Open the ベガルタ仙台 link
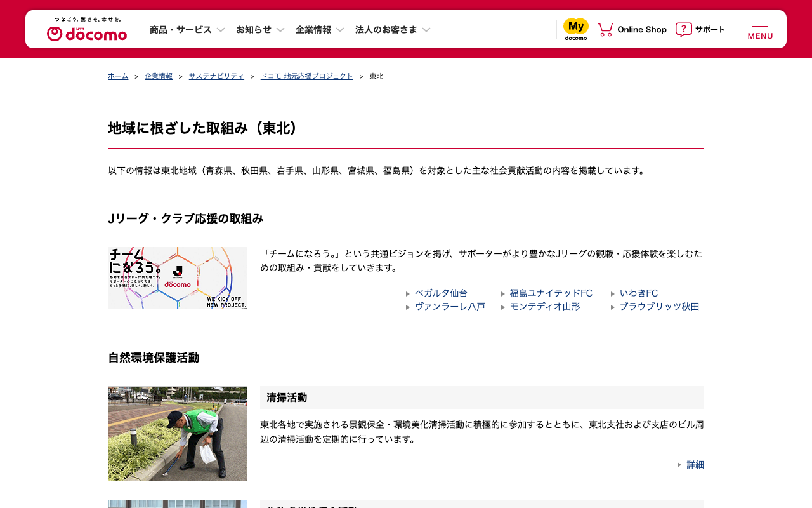 click(x=441, y=293)
